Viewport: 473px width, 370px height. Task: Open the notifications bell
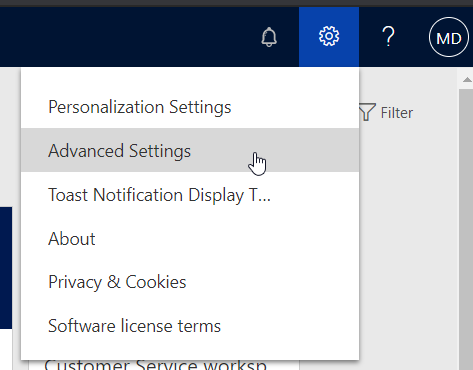pos(269,37)
